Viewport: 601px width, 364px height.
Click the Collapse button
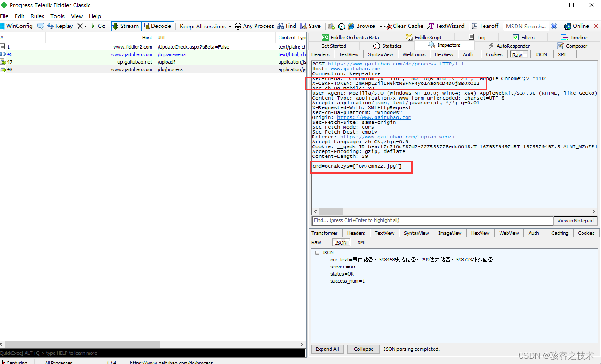pos(364,349)
